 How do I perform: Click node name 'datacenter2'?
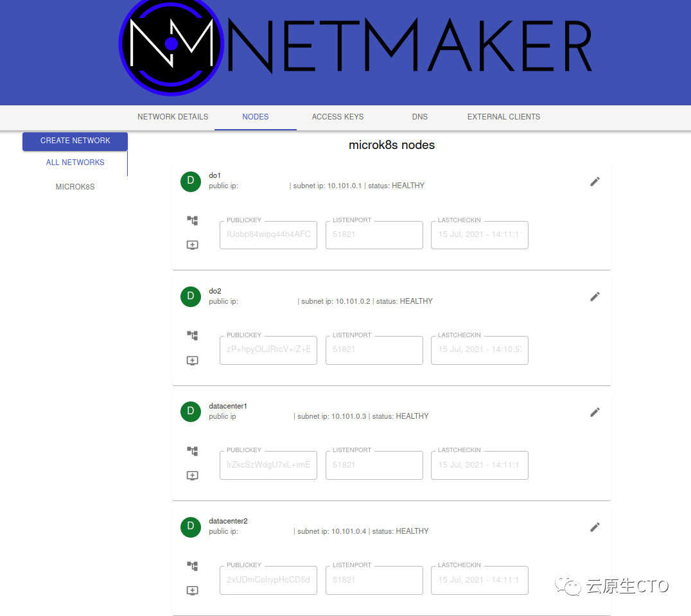pos(228,521)
